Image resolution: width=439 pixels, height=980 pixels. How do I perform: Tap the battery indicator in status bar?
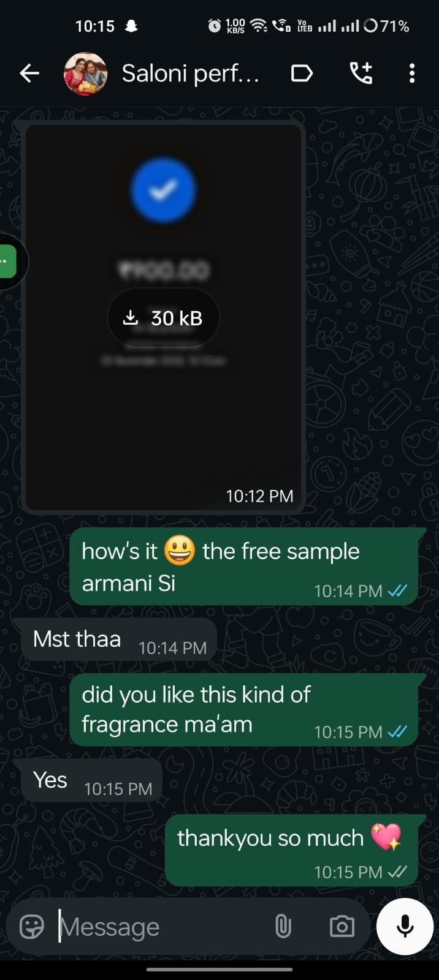click(387, 26)
